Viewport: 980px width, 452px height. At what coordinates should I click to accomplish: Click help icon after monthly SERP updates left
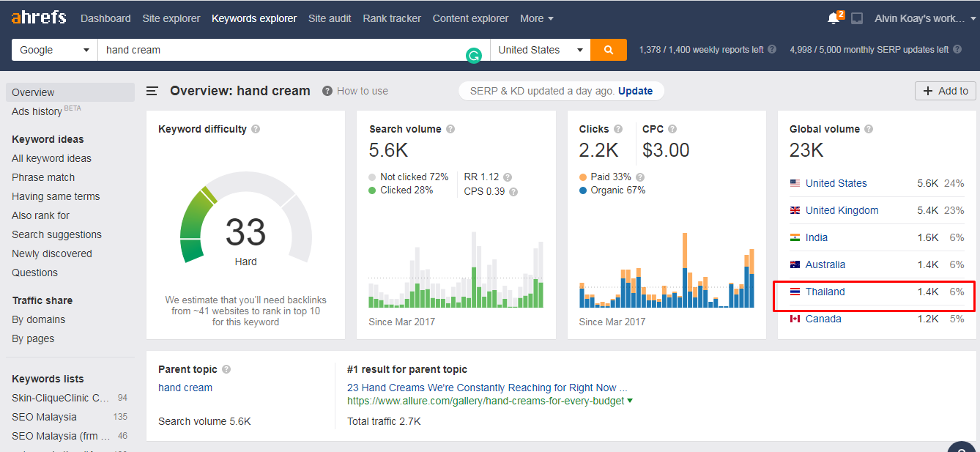(x=957, y=50)
